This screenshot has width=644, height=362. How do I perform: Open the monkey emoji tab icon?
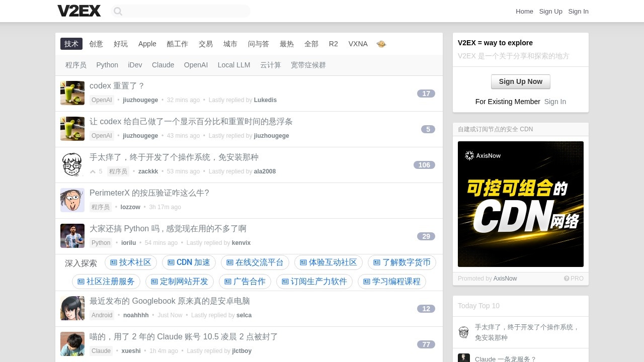pyautogui.click(x=381, y=44)
